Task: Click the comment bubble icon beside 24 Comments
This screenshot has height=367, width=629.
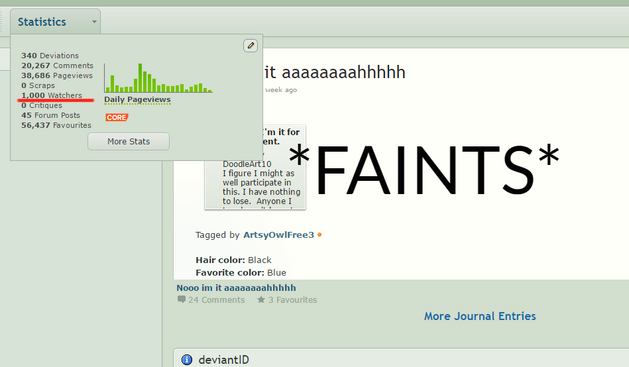Action: [181, 299]
